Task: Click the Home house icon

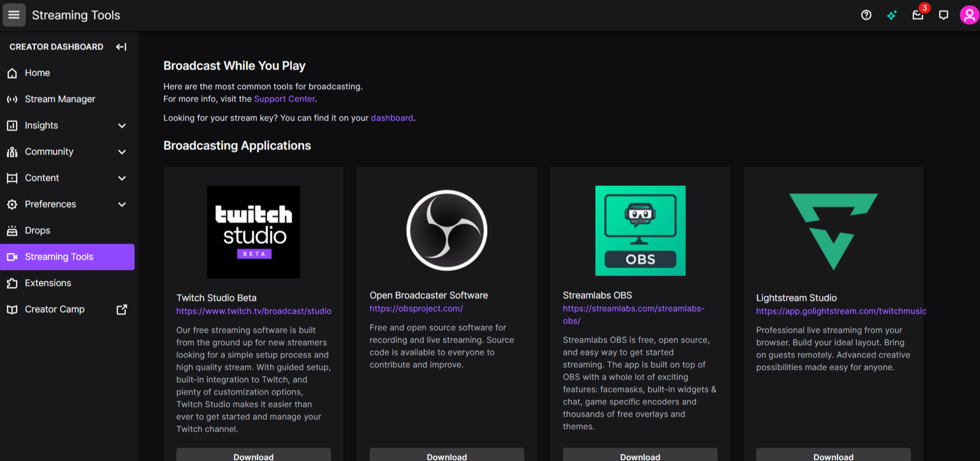Action: (x=12, y=73)
